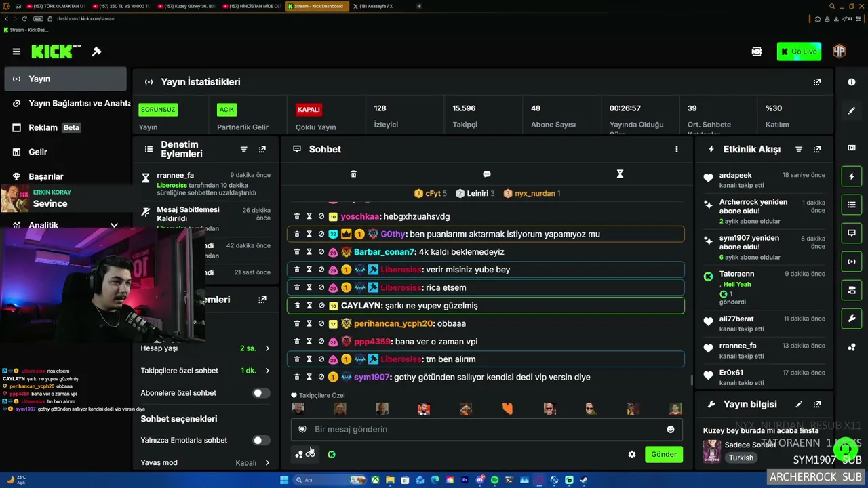Open Başarılar sidebar item

tap(65, 176)
